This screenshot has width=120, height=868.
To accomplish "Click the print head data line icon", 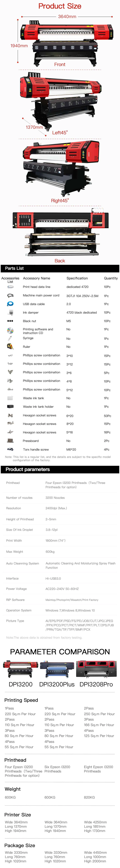I will 10,287.
